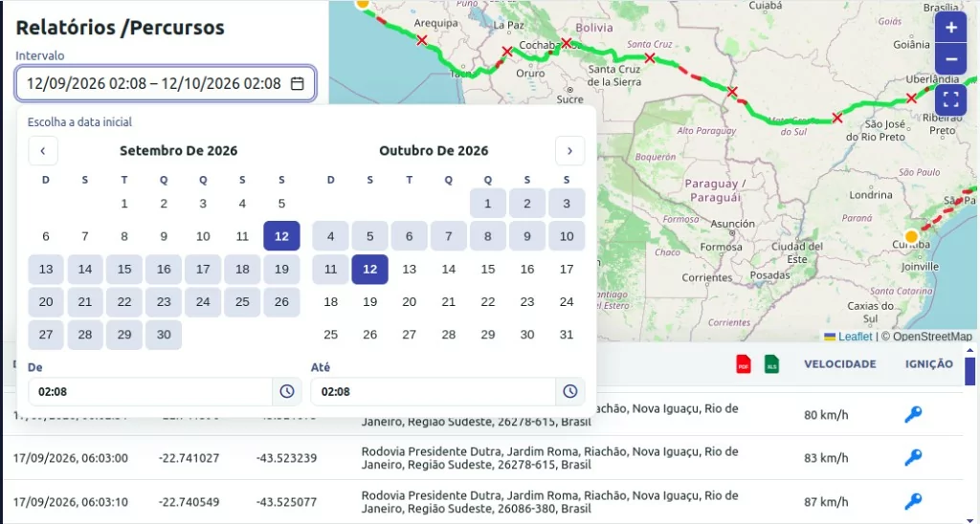Click the Relatórios /Percursos page title

click(120, 28)
